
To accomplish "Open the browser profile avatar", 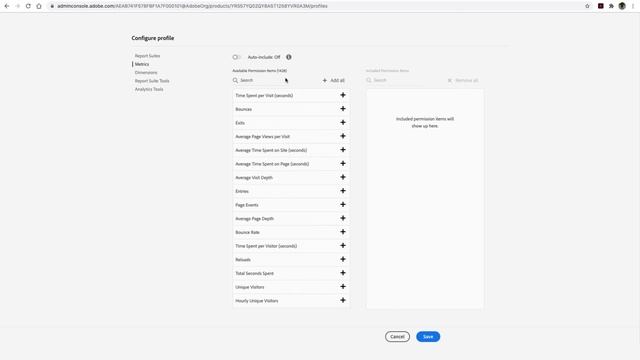I will [622, 6].
